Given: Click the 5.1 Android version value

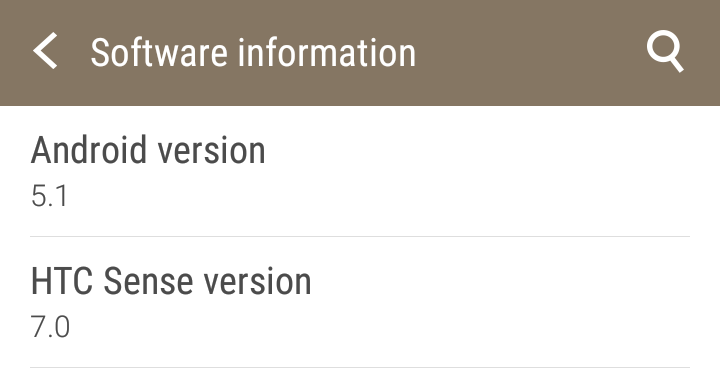Looking at the screenshot, I should [x=50, y=196].
